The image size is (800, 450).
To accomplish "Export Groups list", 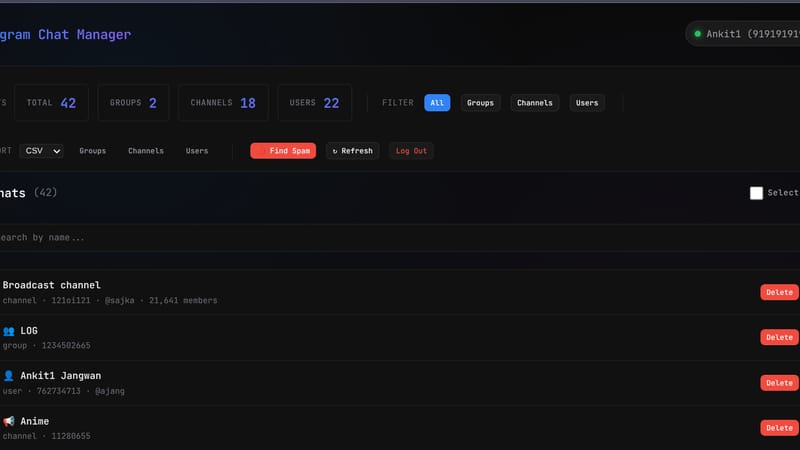I will [92, 151].
